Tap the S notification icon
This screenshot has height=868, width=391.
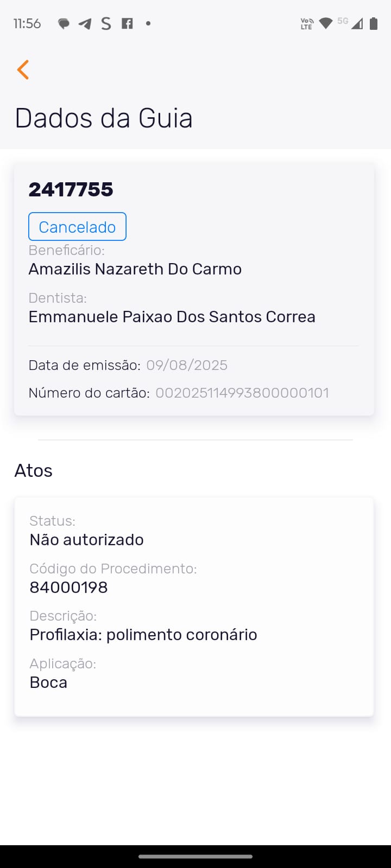click(106, 24)
